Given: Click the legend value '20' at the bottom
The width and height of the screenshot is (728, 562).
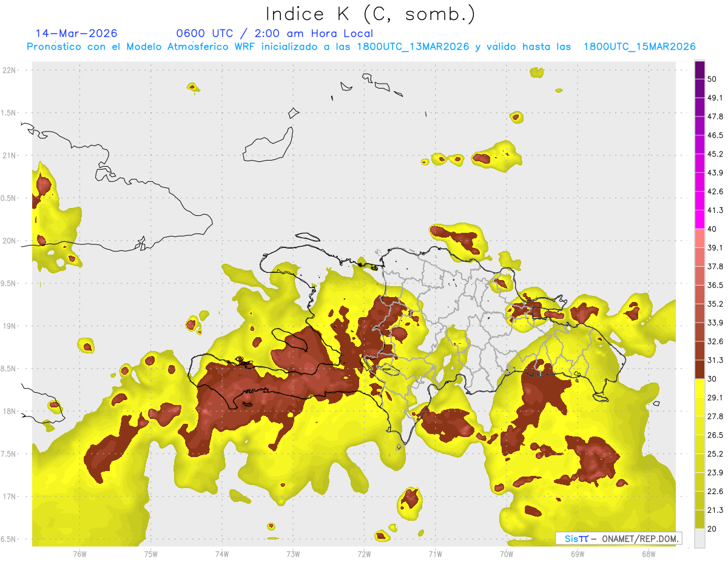Looking at the screenshot, I should click(712, 529).
